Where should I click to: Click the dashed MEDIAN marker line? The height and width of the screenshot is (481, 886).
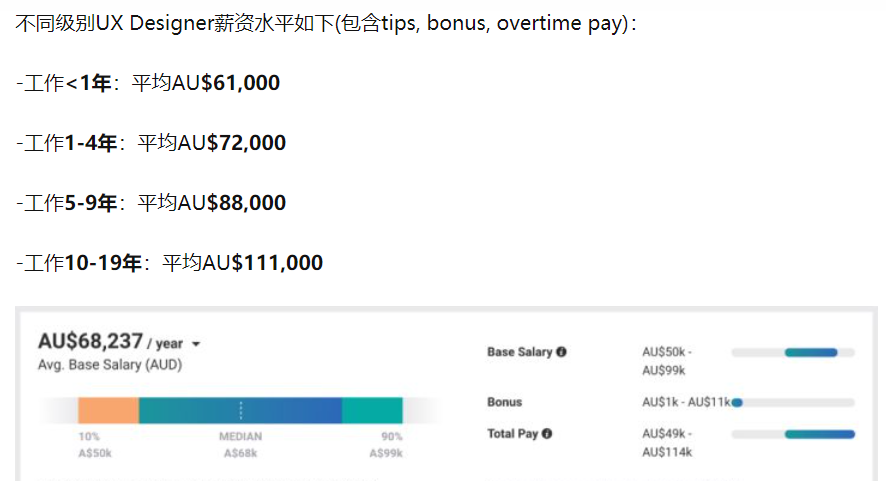pyautogui.click(x=240, y=410)
